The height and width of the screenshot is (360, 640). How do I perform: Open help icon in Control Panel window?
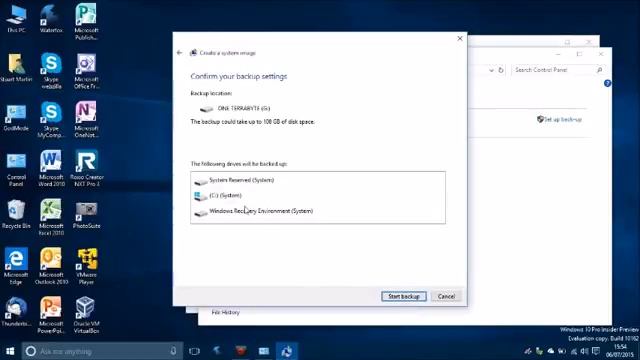607,83
